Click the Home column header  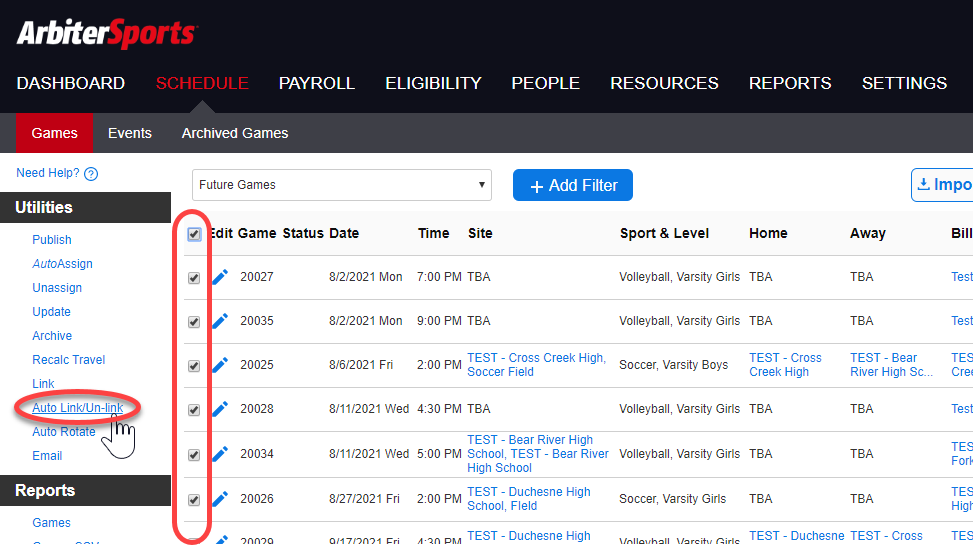(x=768, y=233)
